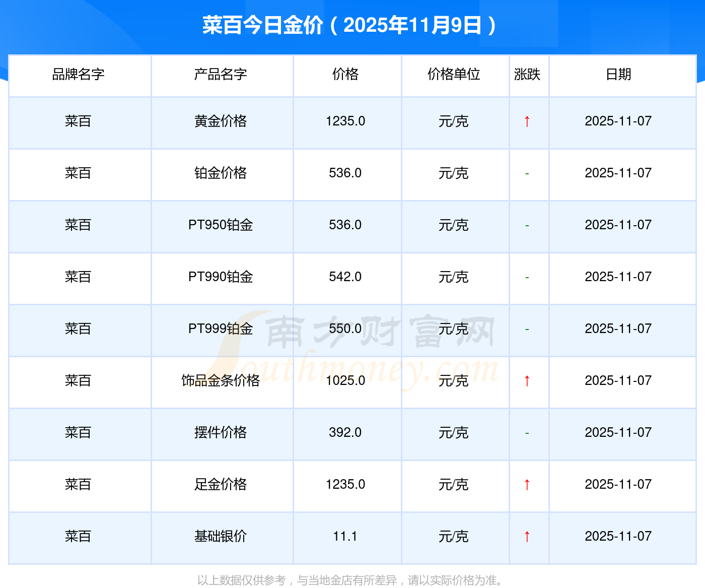
Task: Click the green dash in the PT950铂金 row
Action: click(527, 226)
